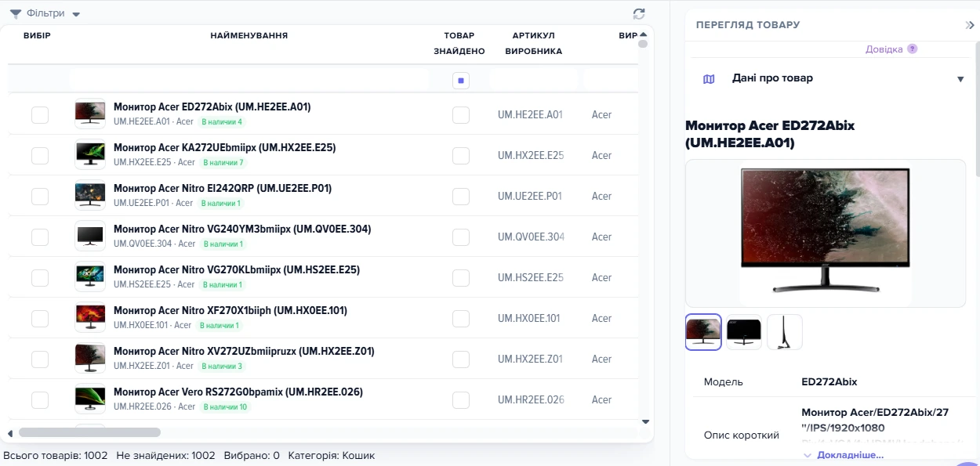Sort by the Товар знайдено column header
Viewport: 980px width, 466px height.
459,44
